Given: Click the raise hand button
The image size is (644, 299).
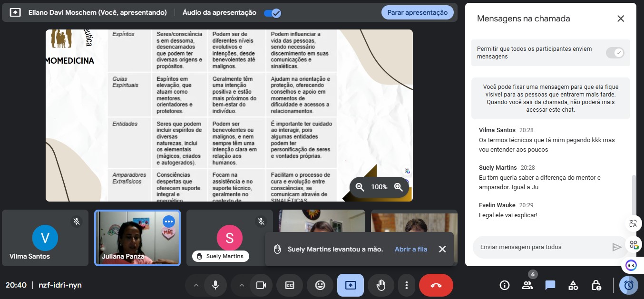Looking at the screenshot, I should pos(381,285).
